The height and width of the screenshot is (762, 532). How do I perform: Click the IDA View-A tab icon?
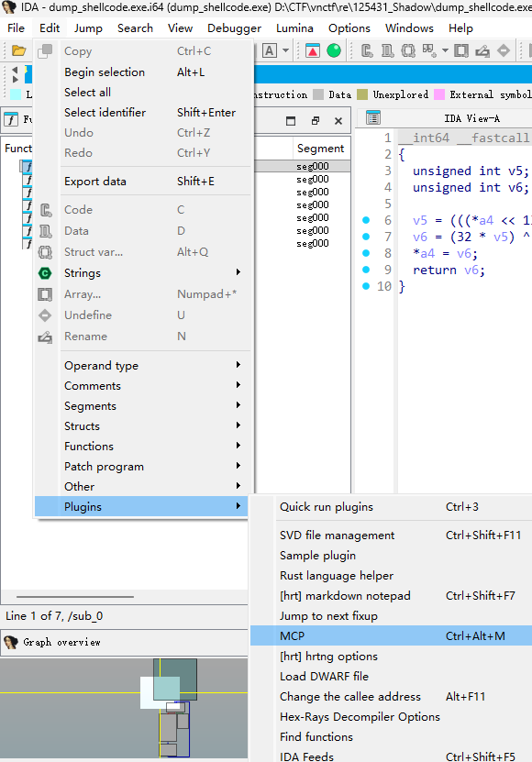[373, 118]
